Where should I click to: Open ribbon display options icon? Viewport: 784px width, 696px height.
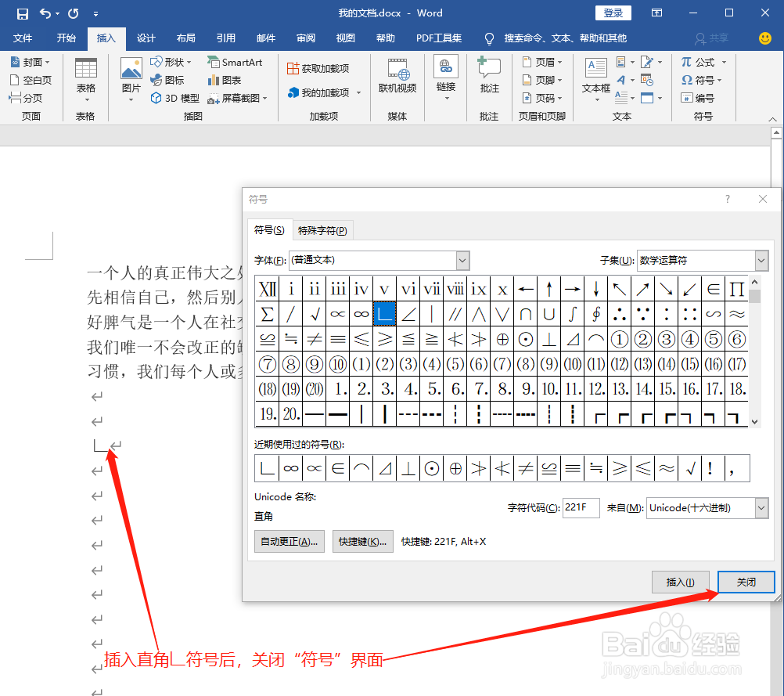click(656, 13)
